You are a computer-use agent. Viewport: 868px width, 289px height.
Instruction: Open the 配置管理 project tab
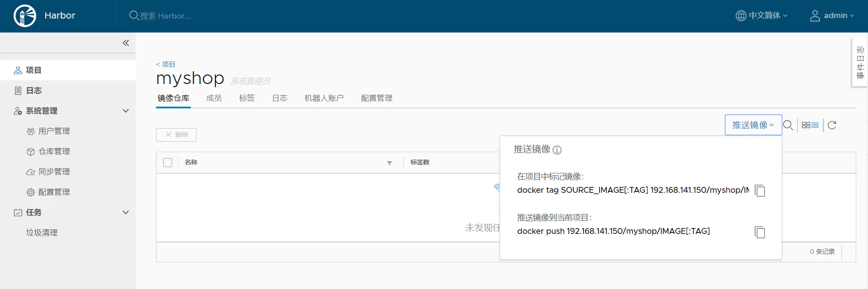pyautogui.click(x=377, y=98)
